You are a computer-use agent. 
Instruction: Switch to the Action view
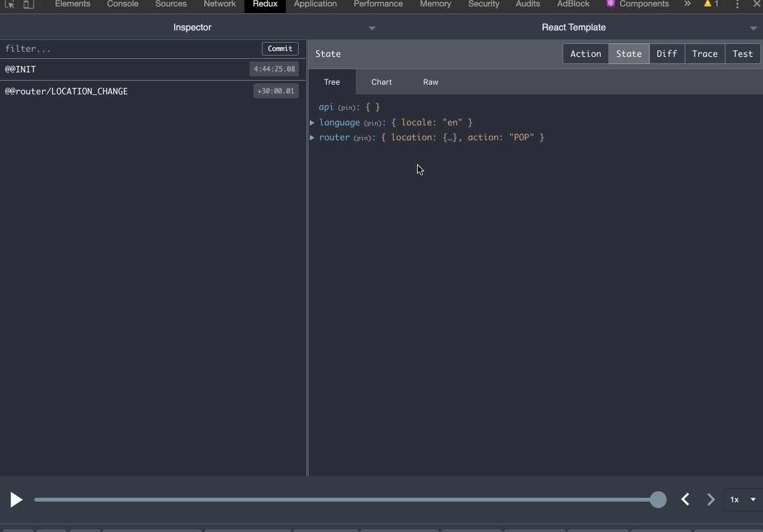[585, 54]
